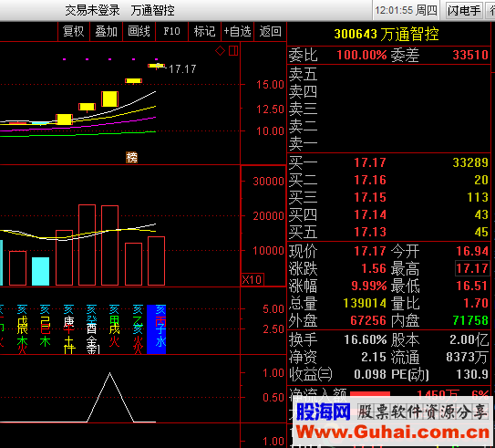Click the tallest red volume bar
Image resolution: width=495 pixels, height=448 pixels.
click(88, 245)
